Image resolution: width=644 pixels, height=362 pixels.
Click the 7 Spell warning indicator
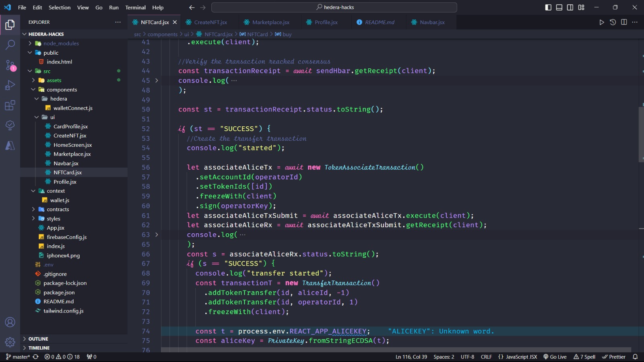click(584, 357)
